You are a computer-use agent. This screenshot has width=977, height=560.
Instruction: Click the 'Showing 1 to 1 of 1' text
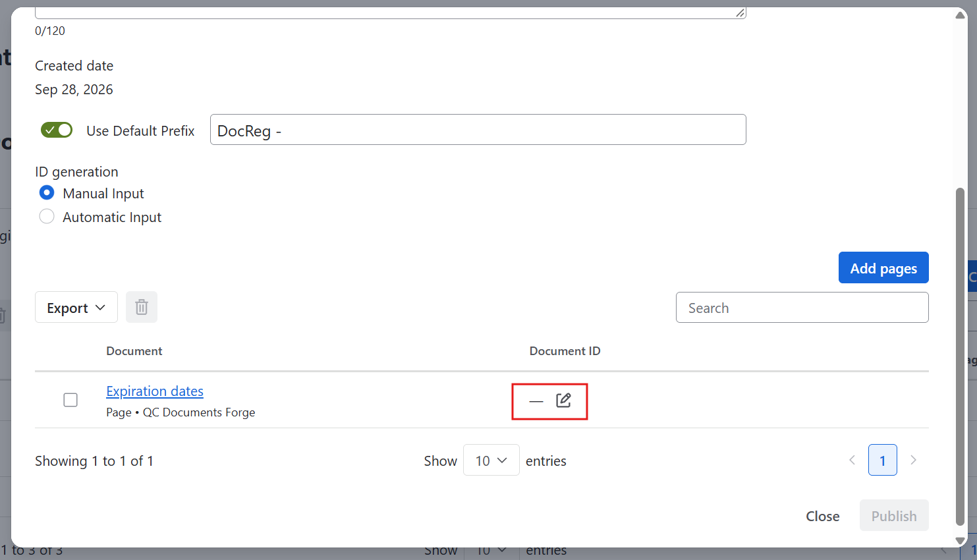click(94, 461)
